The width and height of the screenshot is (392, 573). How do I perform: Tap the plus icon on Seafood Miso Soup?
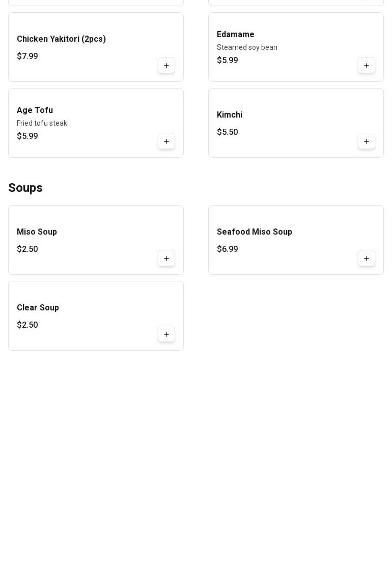pyautogui.click(x=367, y=259)
